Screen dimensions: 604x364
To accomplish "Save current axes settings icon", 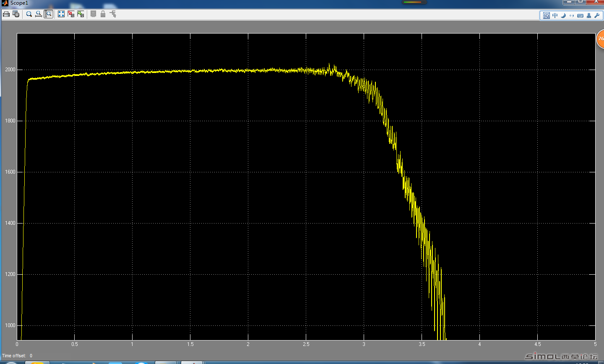I will 71,14.
